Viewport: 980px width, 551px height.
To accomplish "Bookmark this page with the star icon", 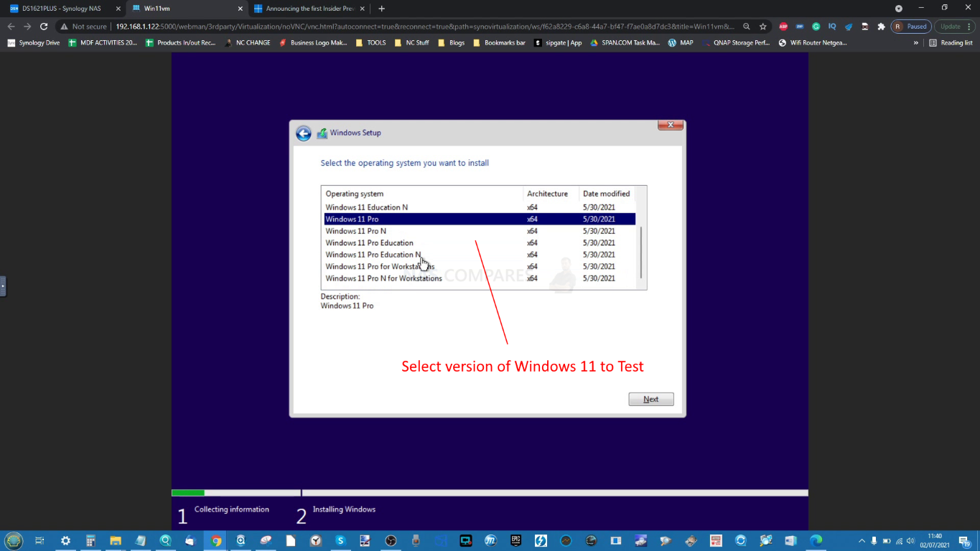I will tap(763, 27).
